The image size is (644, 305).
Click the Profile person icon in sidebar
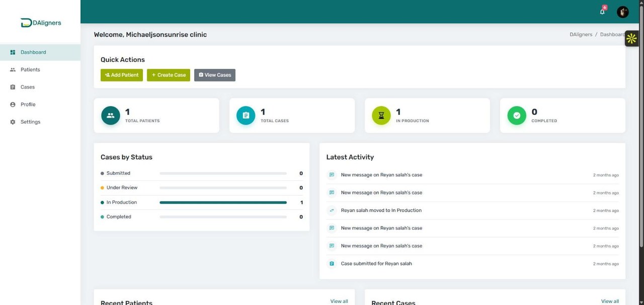point(13,105)
